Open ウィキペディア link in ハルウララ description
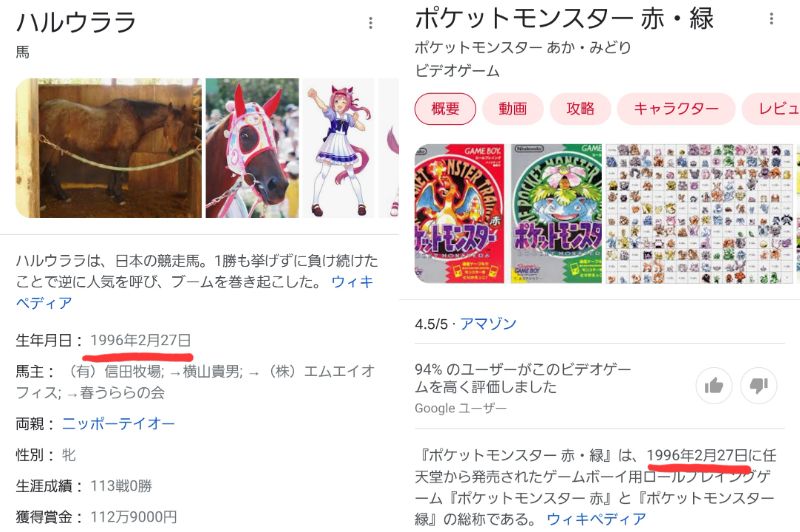The width and height of the screenshot is (800, 532). 194,292
